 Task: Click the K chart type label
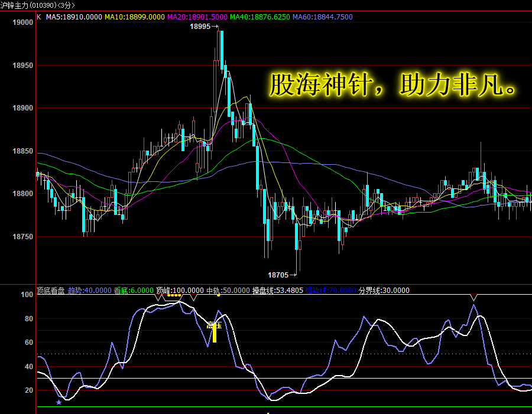click(x=38, y=17)
